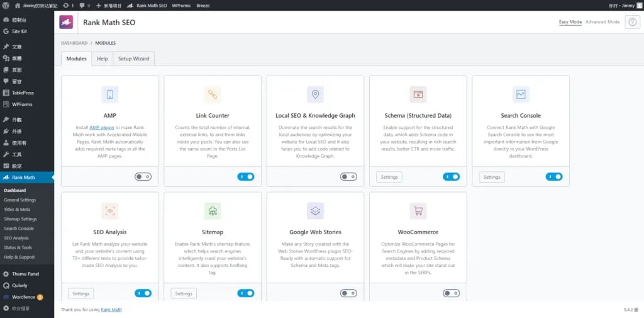Enable Local SEO & Knowledge Graph toggle
Viewport: 644px width, 318px height.
point(348,177)
